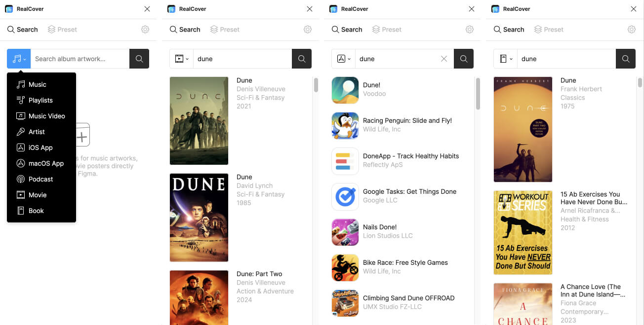The height and width of the screenshot is (325, 644).
Task: Expand the movie type dropdown beside the search field
Action: 181,59
